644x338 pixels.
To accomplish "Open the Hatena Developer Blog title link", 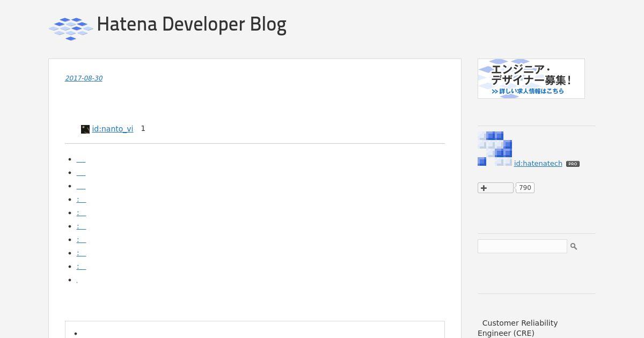I will (192, 24).
